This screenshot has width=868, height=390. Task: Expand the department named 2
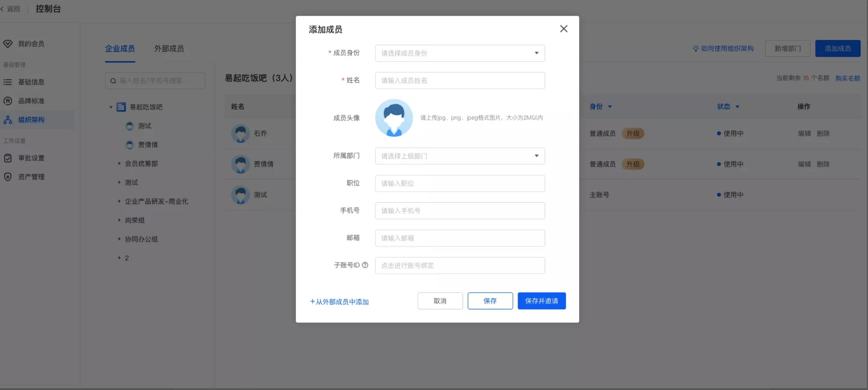point(119,258)
